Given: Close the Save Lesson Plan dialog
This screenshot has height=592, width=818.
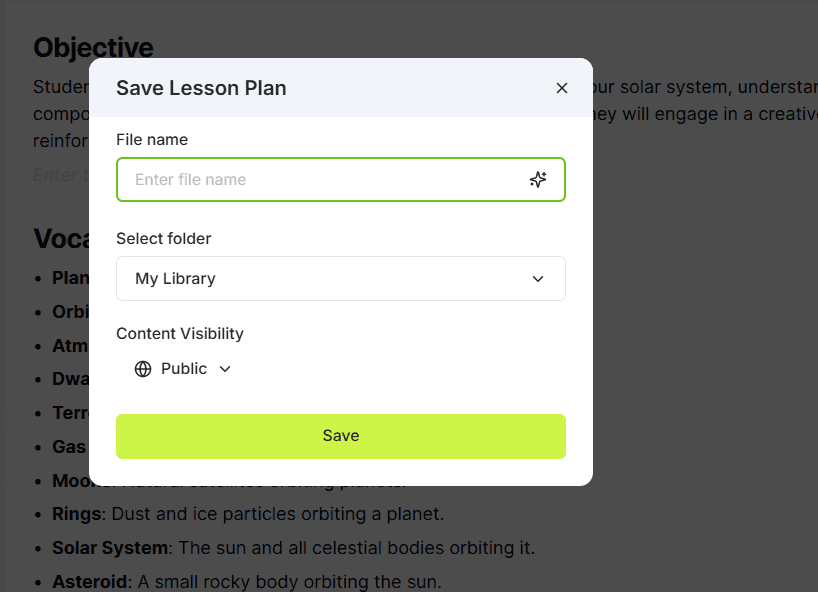Looking at the screenshot, I should coord(562,88).
